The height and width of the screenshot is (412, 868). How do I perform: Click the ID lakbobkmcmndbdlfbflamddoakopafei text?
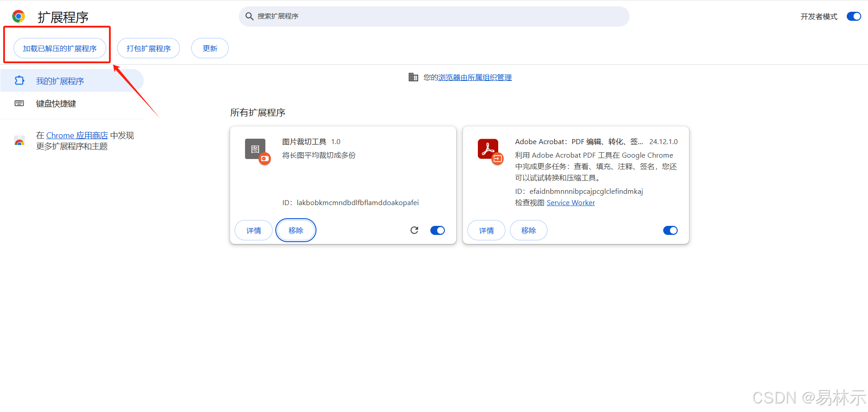click(x=350, y=203)
